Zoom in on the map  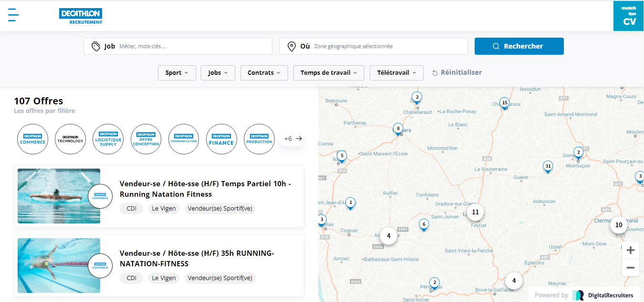point(630,250)
